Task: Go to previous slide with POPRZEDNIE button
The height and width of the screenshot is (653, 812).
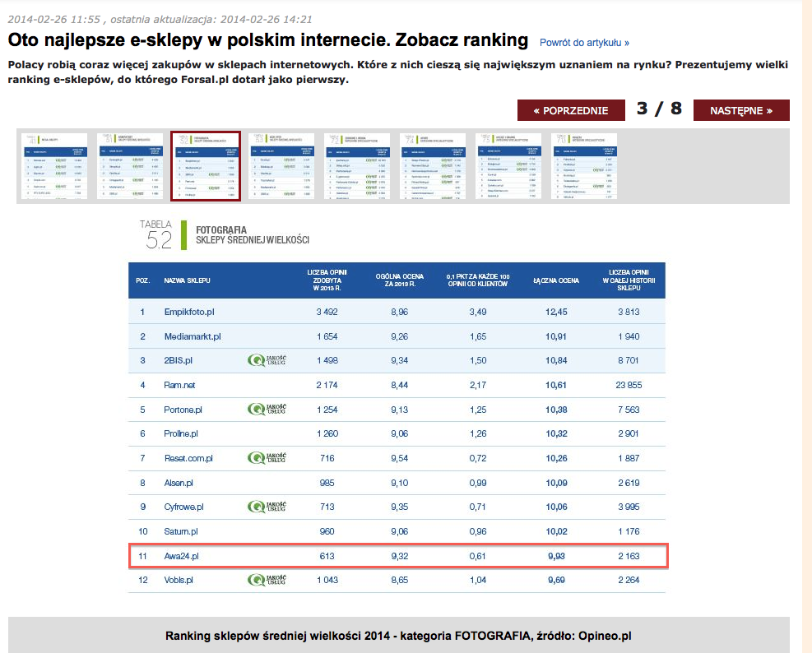Action: 571,110
